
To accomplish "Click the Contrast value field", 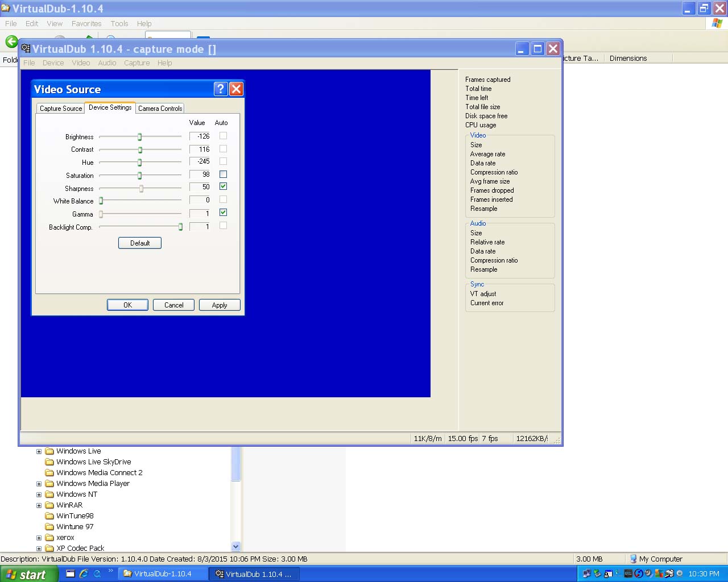I will (x=200, y=149).
